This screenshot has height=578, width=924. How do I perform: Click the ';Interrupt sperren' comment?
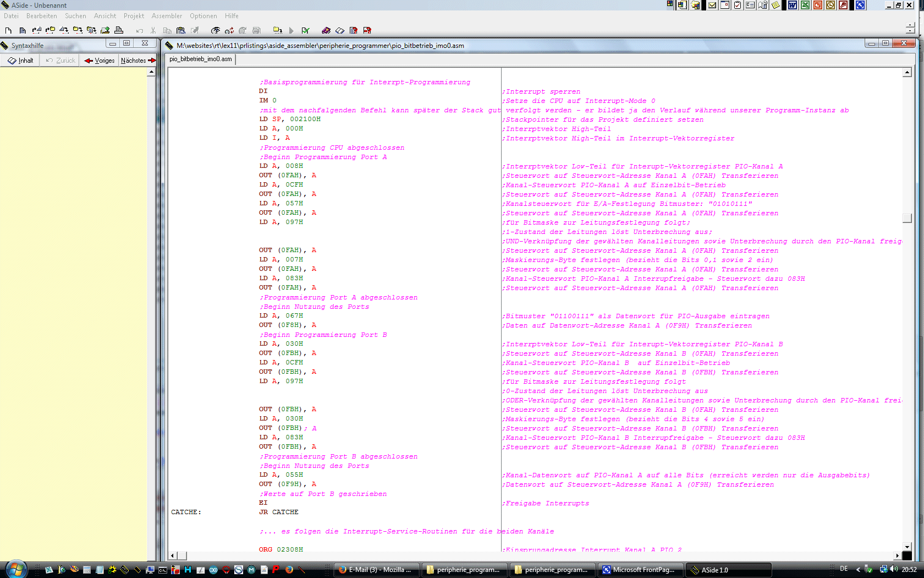point(541,91)
